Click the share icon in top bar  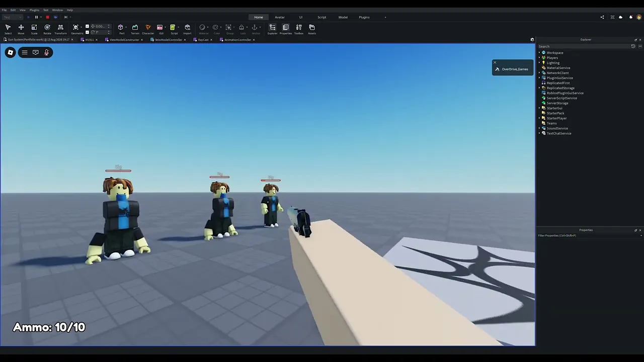602,17
